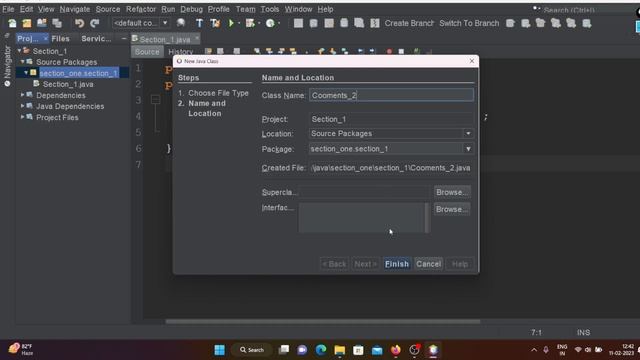Switch to the Services tab
Viewport: 640px width, 360px height.
click(x=96, y=39)
